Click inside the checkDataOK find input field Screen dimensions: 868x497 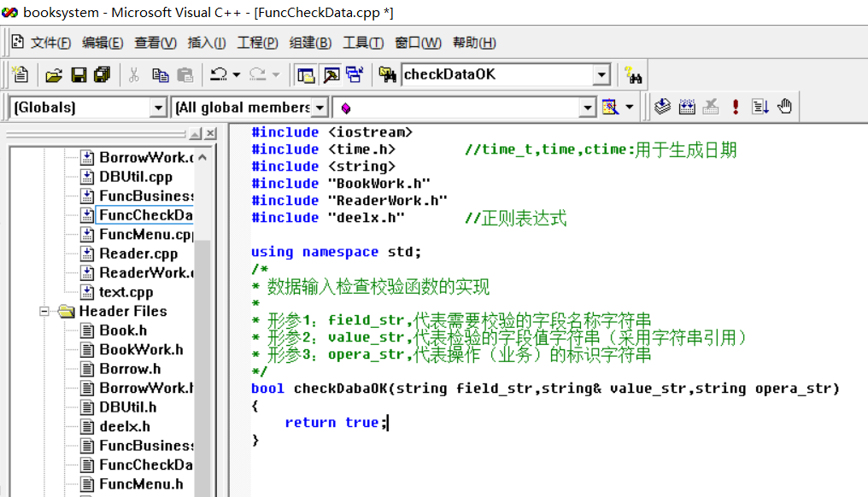[x=496, y=74]
